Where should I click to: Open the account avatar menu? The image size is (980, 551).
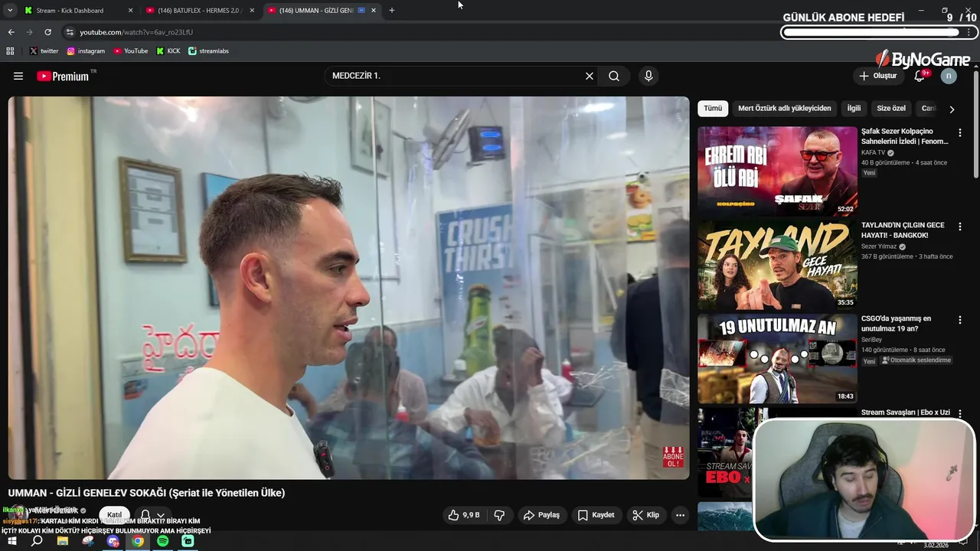(949, 76)
